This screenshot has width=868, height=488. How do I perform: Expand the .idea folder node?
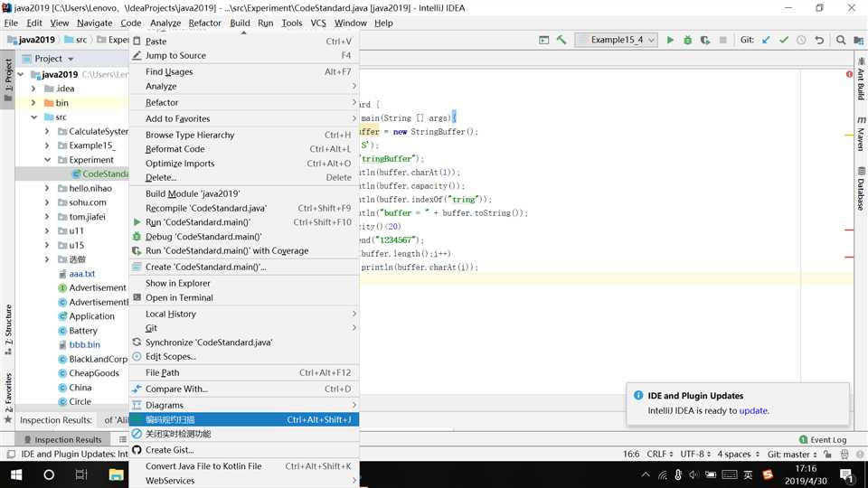[33, 89]
